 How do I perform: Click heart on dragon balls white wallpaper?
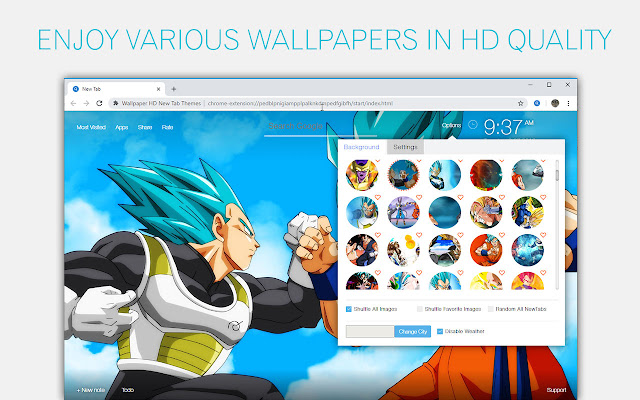pos(419,235)
